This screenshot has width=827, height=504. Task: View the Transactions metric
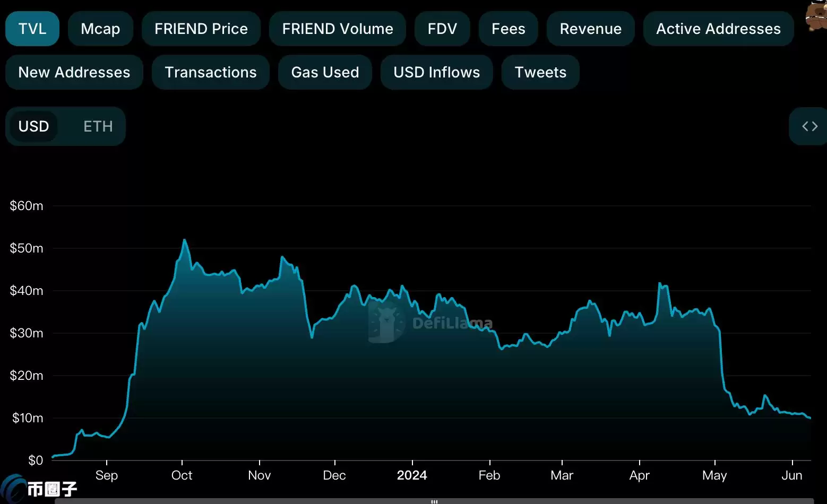pyautogui.click(x=210, y=72)
